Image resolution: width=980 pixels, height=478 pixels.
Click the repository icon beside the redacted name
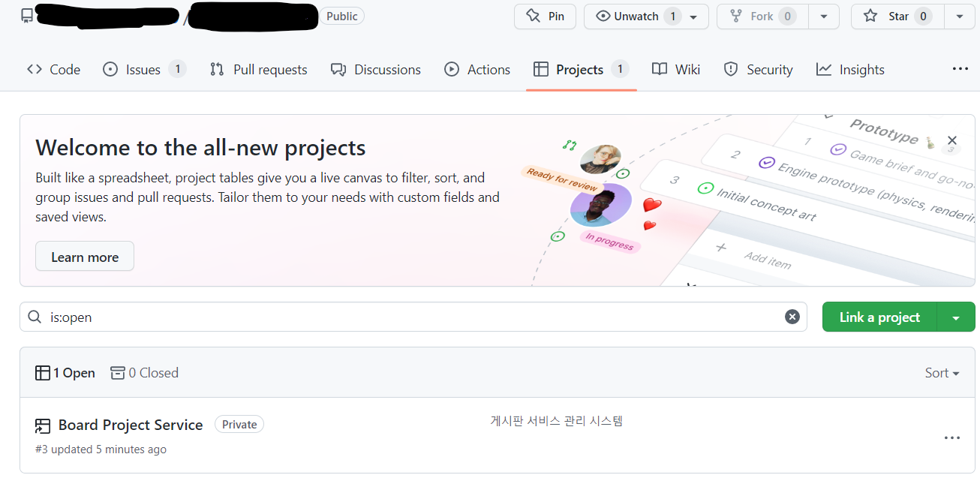(x=27, y=16)
